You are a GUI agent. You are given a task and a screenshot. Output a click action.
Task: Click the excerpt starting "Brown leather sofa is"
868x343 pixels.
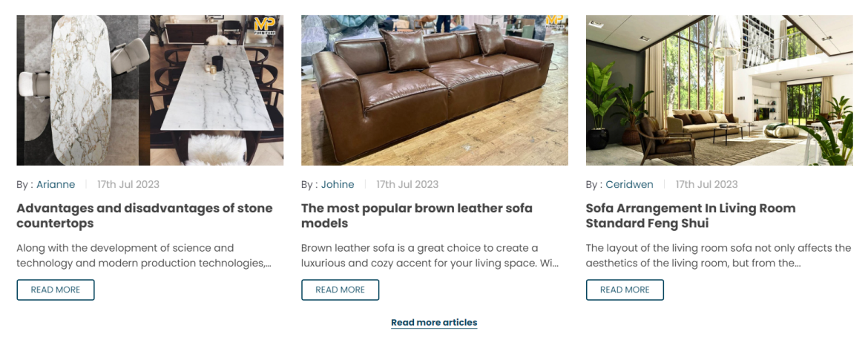(x=430, y=255)
